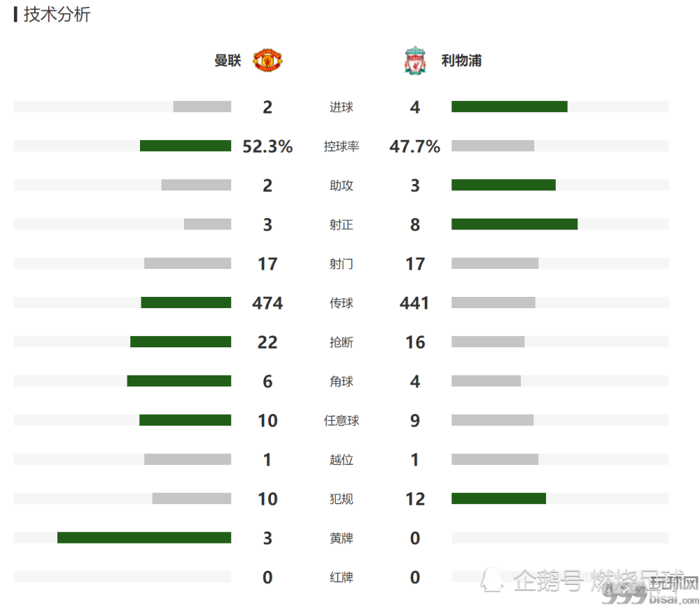
Task: Click Liverpool's green goals bar
Action: [x=510, y=106]
